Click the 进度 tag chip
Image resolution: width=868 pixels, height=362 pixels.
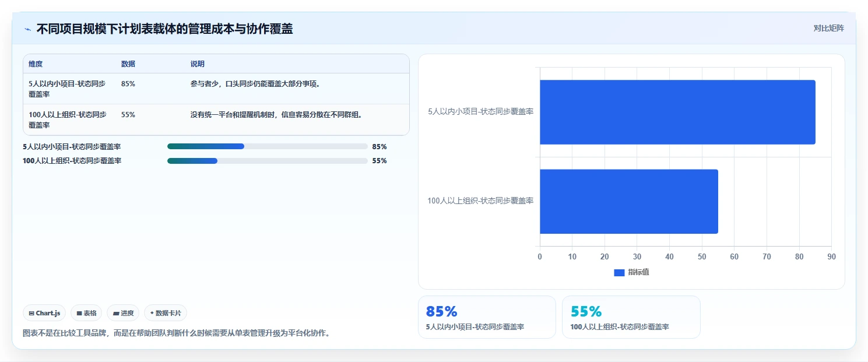pos(123,313)
